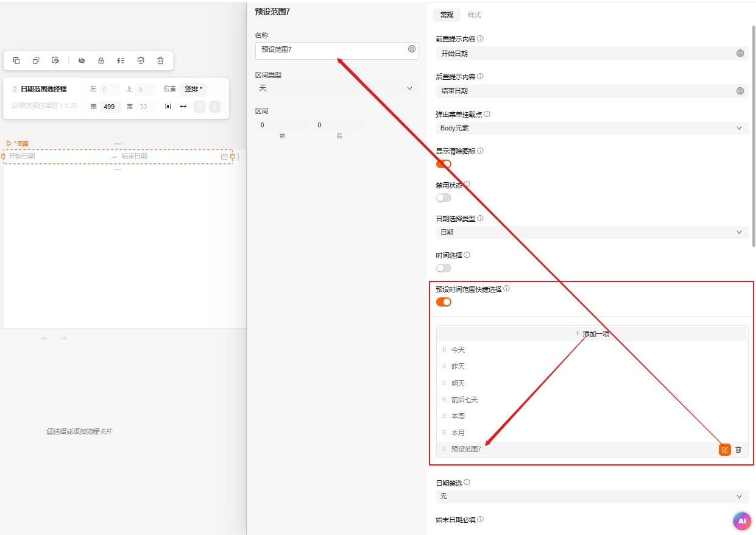The image size is (756, 535).
Task: Expand the 弹出菜单挂载点 dropdown
Action: [591, 128]
